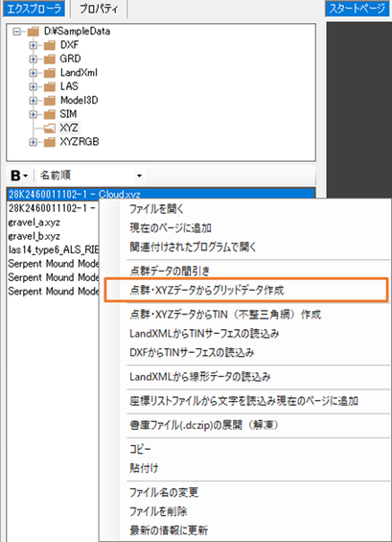Expand the XYZRGB folder node
This screenshot has height=542, width=392.
tap(34, 142)
